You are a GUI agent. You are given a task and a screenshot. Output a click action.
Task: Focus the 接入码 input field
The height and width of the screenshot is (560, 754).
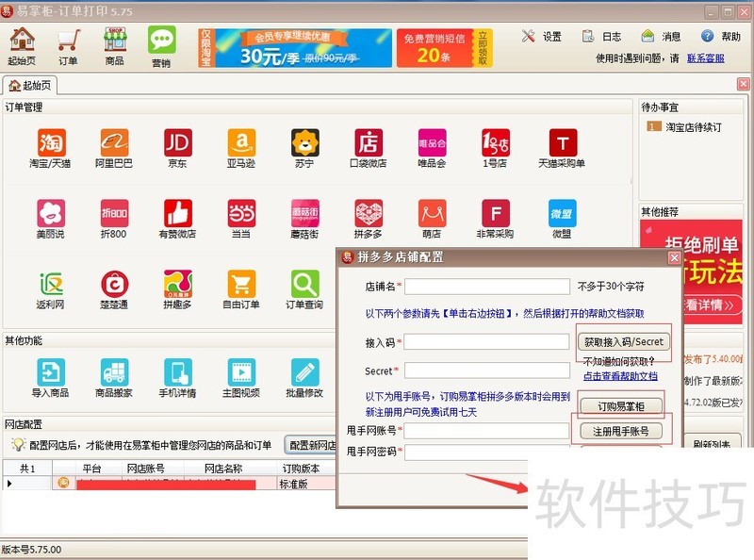point(486,342)
